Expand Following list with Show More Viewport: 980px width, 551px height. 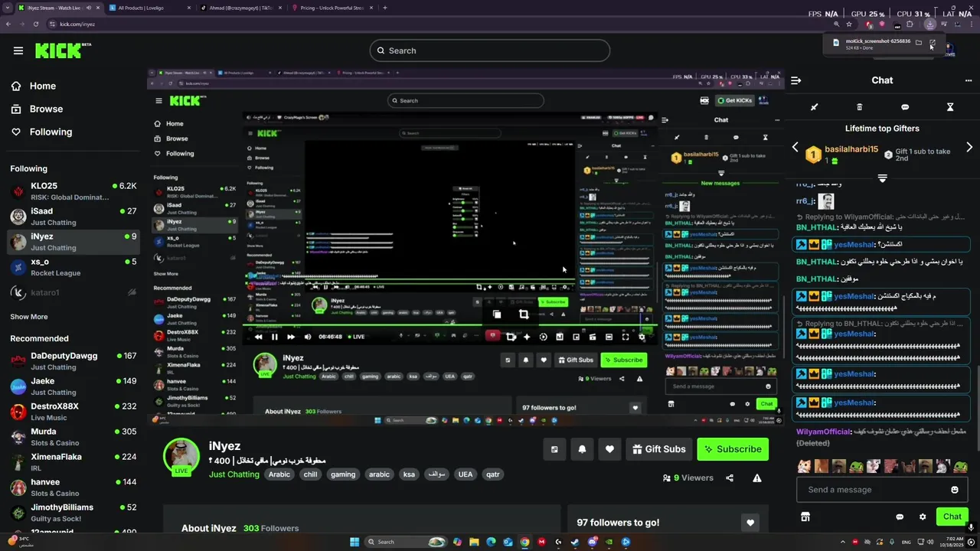coord(29,316)
